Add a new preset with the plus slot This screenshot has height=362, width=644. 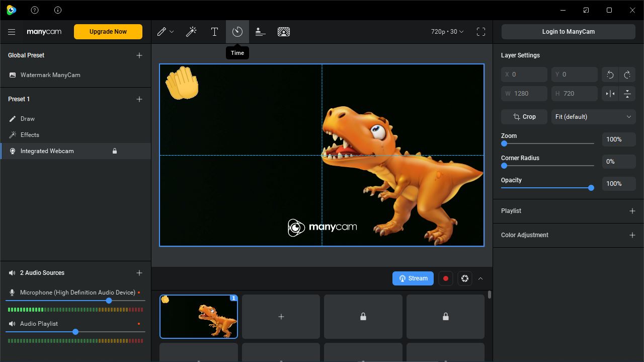click(x=281, y=317)
